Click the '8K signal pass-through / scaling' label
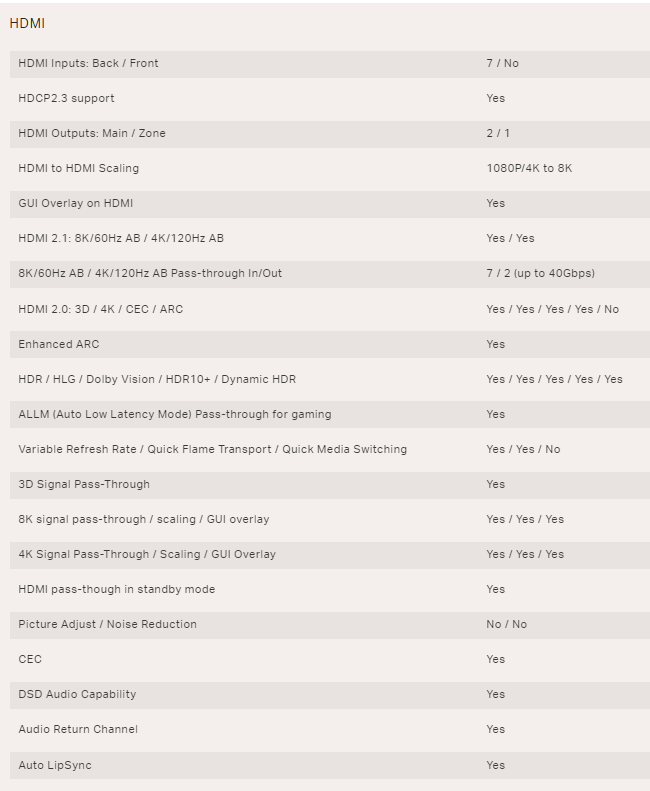This screenshot has height=791, width=650. (x=143, y=519)
